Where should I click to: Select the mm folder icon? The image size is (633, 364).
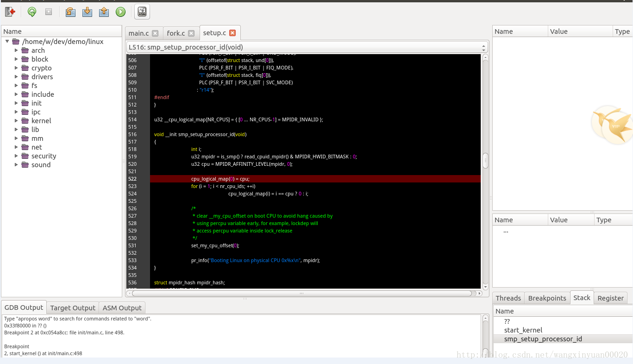click(25, 138)
